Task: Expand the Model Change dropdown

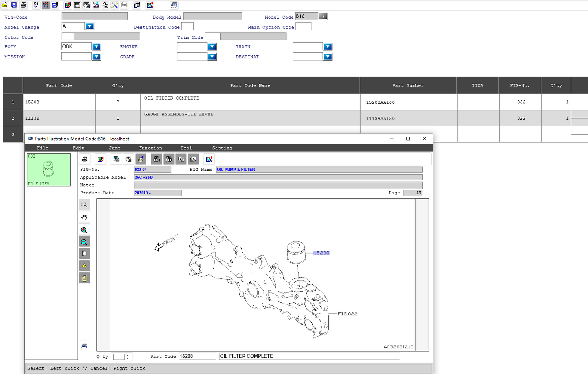Action: click(90, 26)
